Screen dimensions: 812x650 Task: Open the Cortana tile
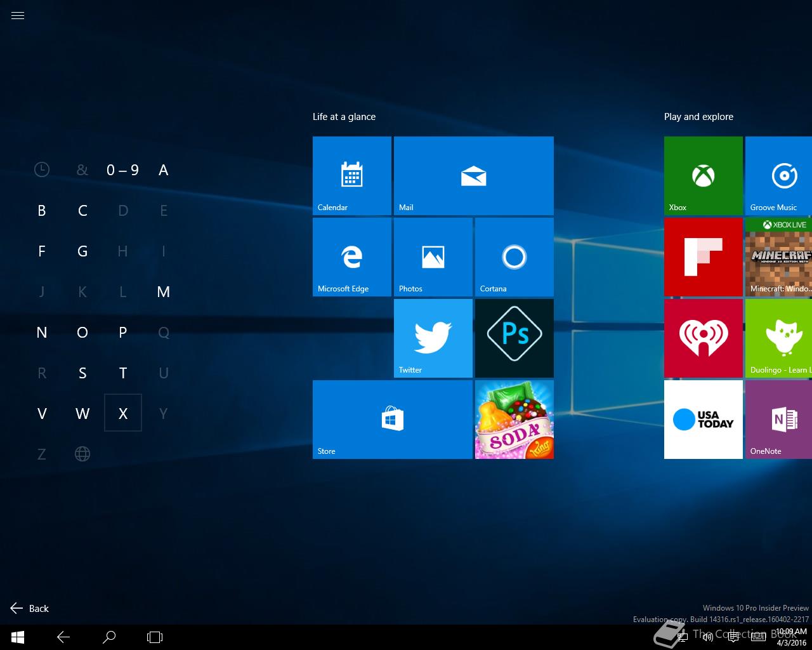514,257
